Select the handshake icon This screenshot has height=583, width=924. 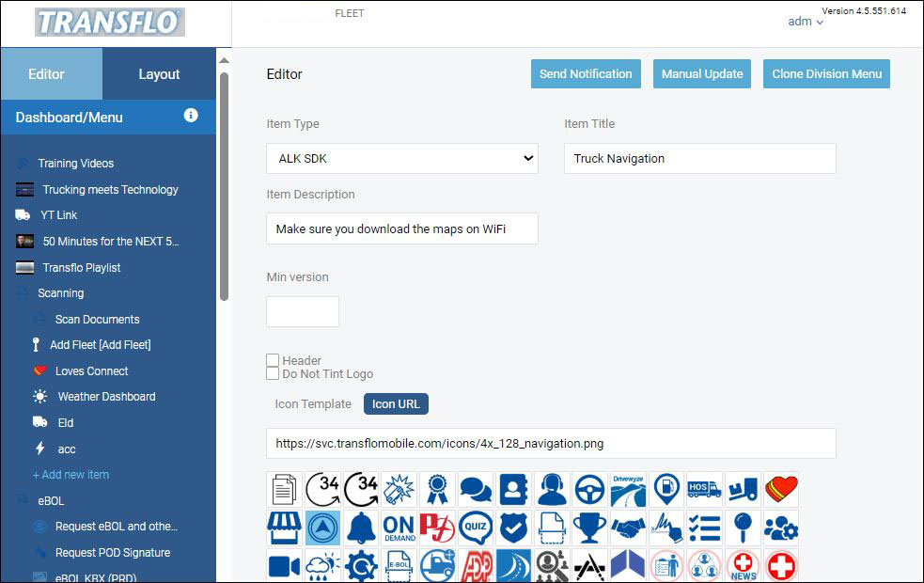coord(628,528)
